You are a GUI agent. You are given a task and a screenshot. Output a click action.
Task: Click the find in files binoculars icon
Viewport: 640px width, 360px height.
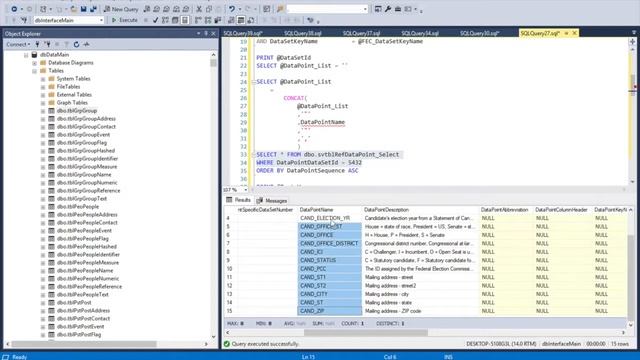280,9
